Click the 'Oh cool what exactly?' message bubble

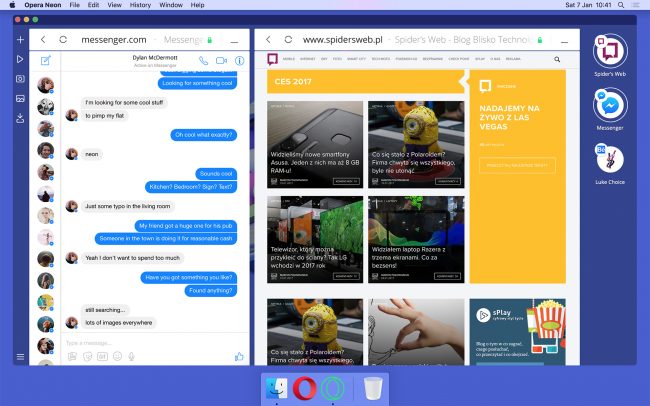204,135
